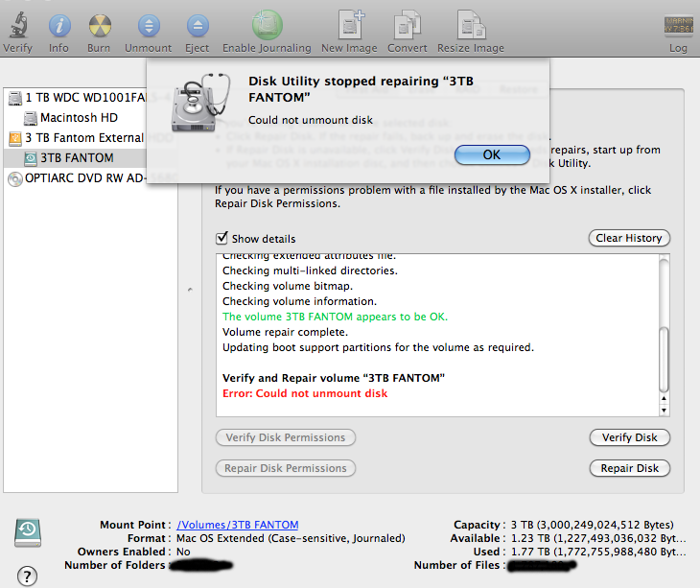Image resolution: width=700 pixels, height=588 pixels.
Task: Click the Verify microscope toolbar icon
Action: (18, 25)
